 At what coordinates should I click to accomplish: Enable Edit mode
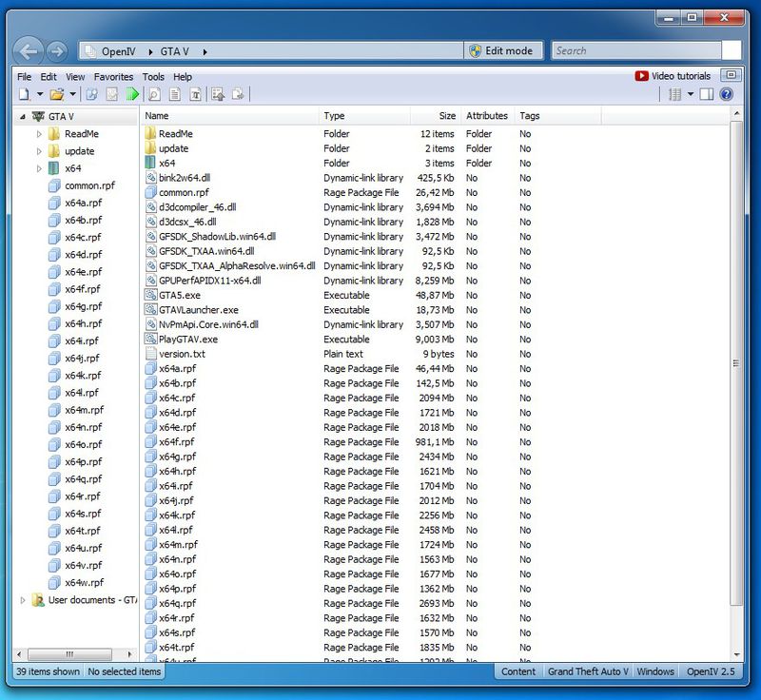503,51
